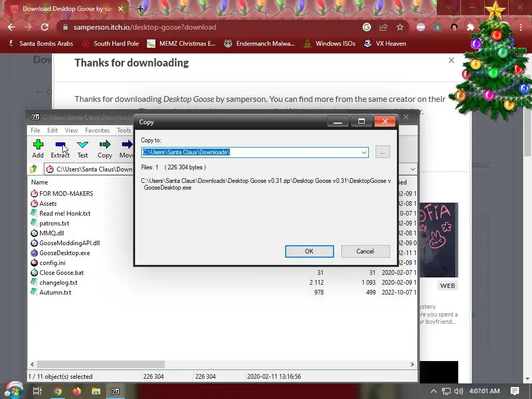
Task: Click the share page icon in address bar
Action: click(x=383, y=27)
